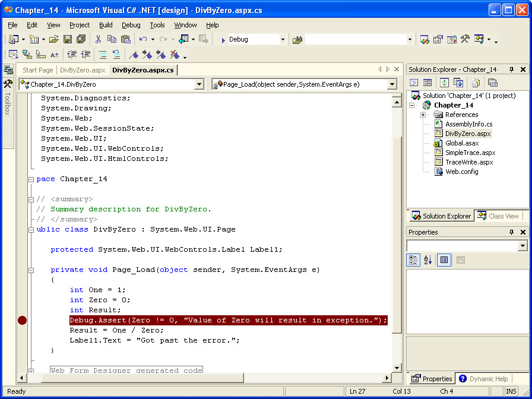Image resolution: width=532 pixels, height=399 pixels.
Task: Click the Start debugging play arrow
Action: pos(223,40)
